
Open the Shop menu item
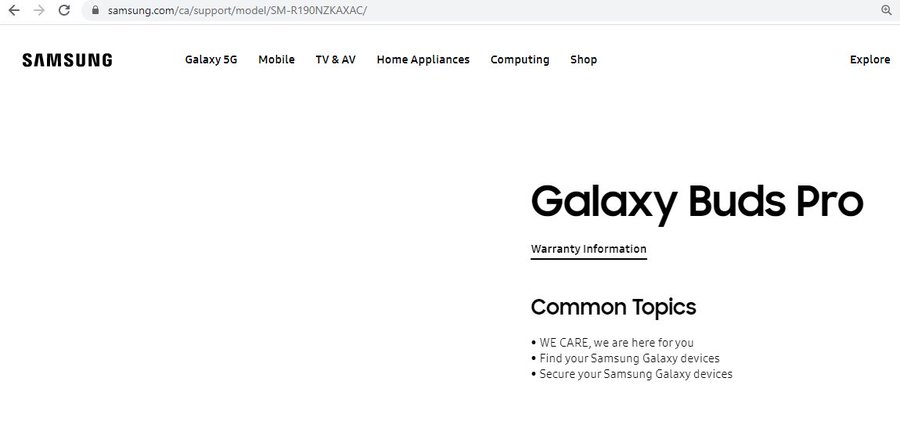(x=583, y=60)
